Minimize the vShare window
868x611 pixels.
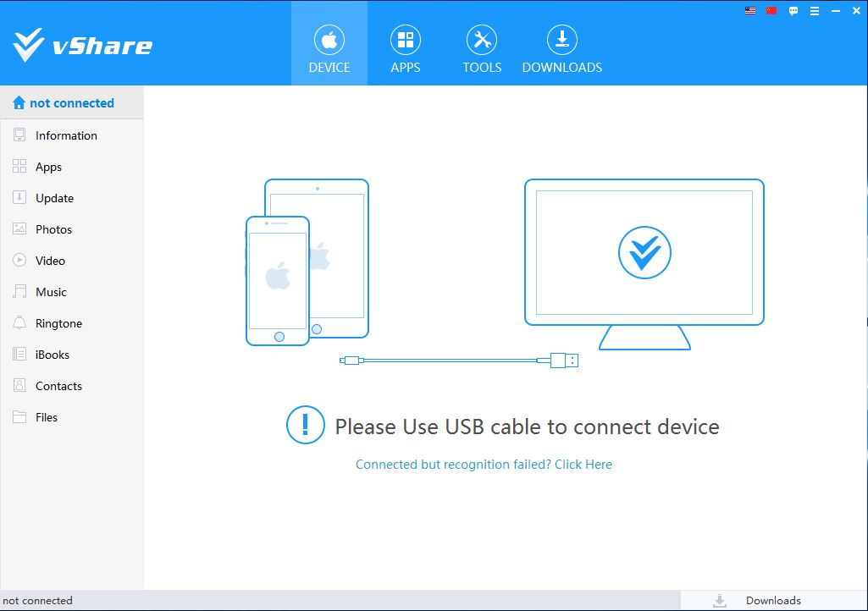[835, 11]
